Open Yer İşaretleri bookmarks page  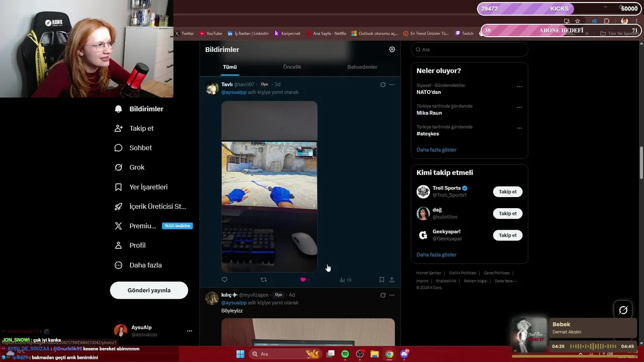tap(141, 187)
